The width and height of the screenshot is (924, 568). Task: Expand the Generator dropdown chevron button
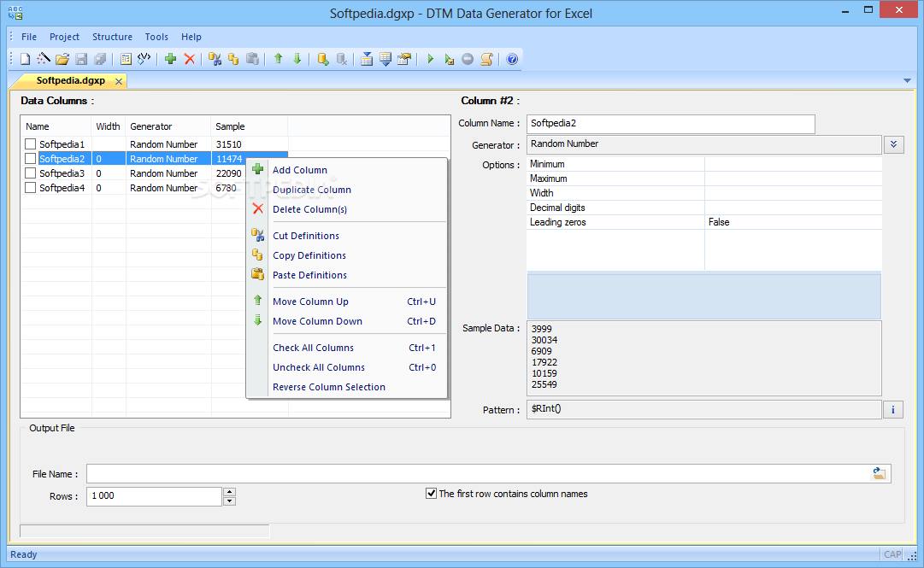coord(893,144)
